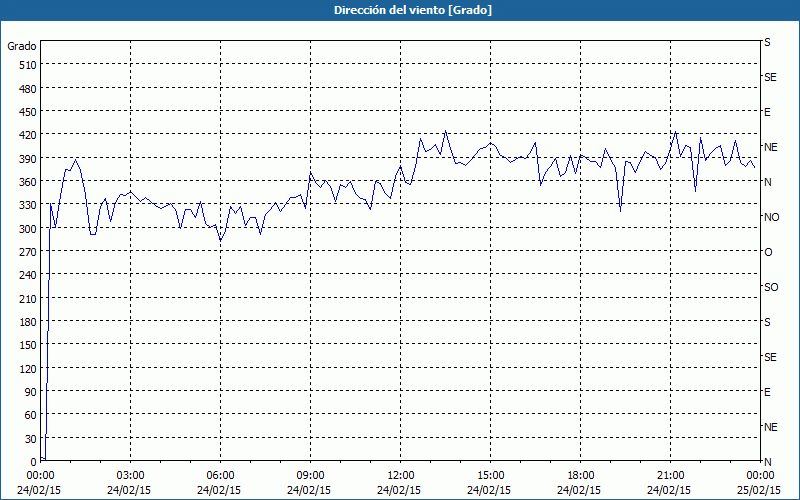Select the 300 y-axis value
This screenshot has width=800, height=500.
(28, 229)
